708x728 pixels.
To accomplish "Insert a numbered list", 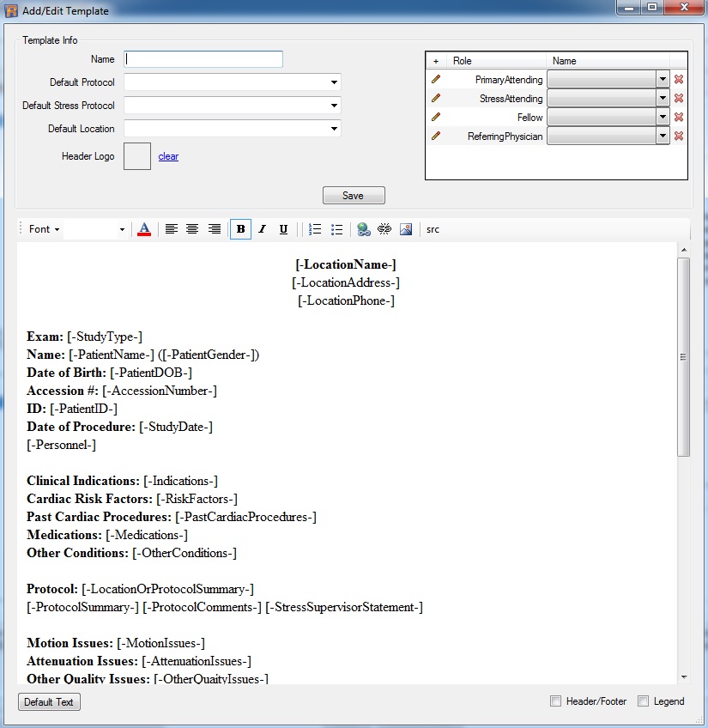I will tap(315, 229).
